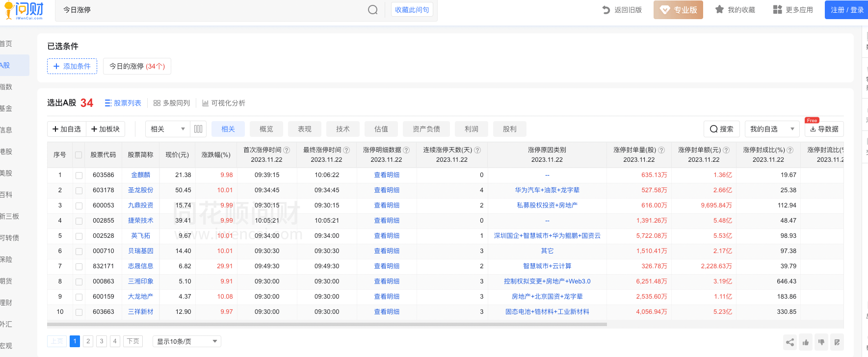Viewport: 868px width, 357px height.
Task: Open the 相关 dropdown selector
Action: tap(168, 129)
